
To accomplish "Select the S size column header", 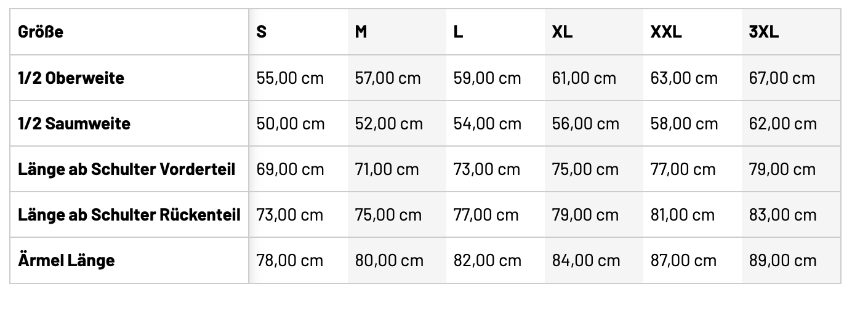I will click(262, 32).
